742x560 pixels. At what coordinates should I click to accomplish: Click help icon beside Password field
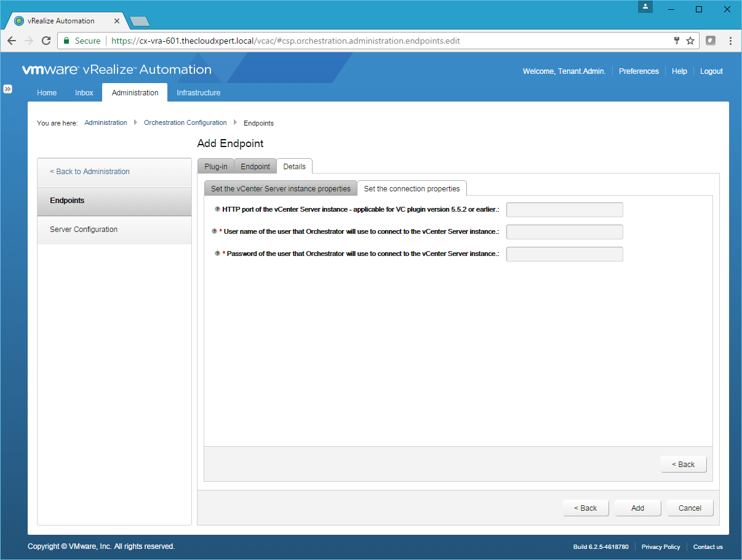tap(217, 254)
